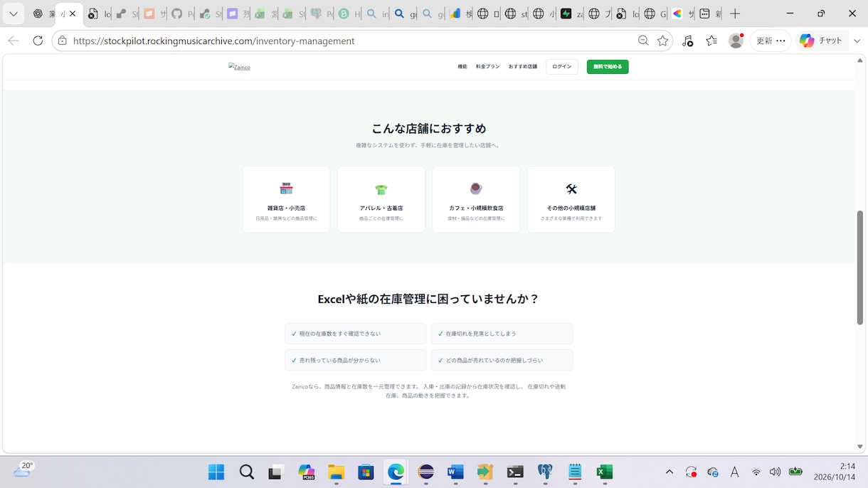The width and height of the screenshot is (868, 488).
Task: Click the green 無料で始める button
Action: (x=608, y=67)
